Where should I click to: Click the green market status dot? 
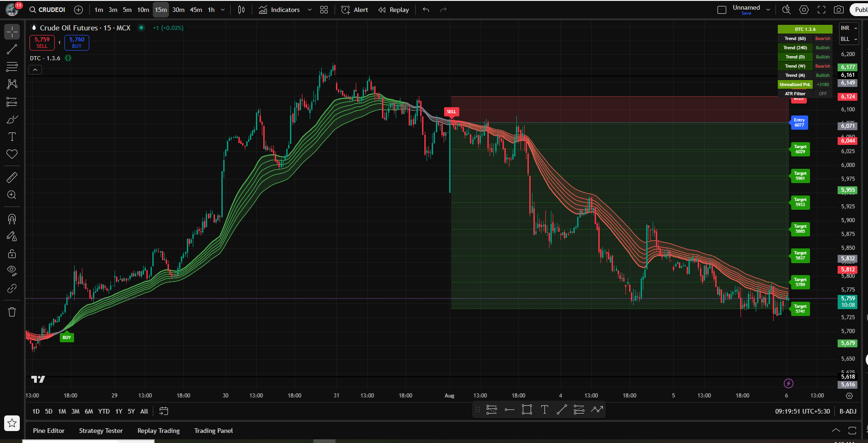(x=141, y=28)
